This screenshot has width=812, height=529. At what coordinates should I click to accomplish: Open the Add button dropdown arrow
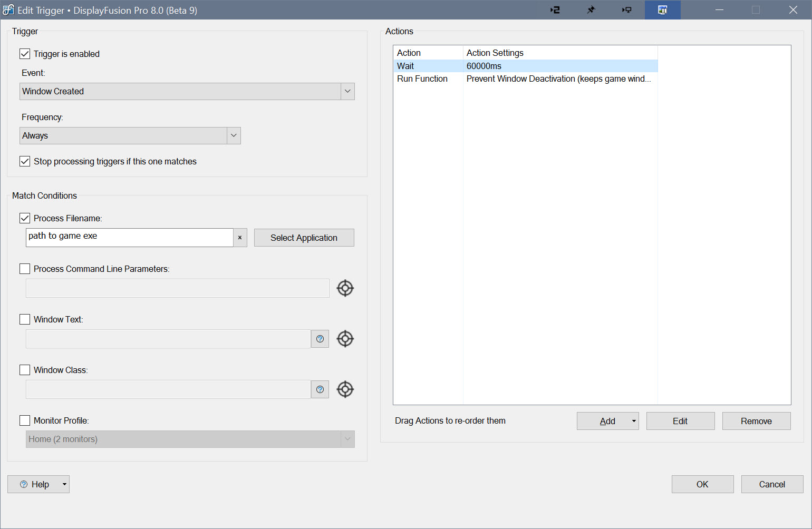pos(633,421)
